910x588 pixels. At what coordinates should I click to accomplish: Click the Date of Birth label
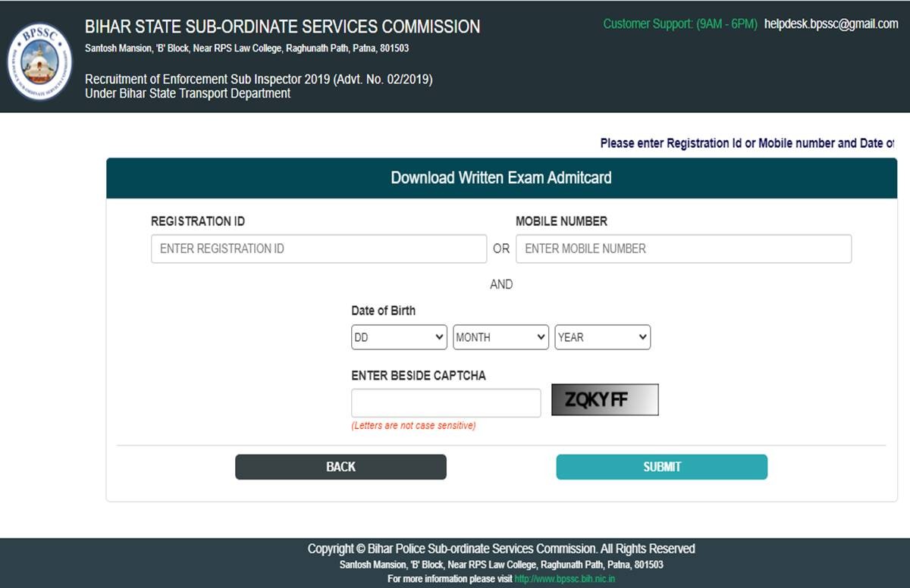tap(383, 311)
